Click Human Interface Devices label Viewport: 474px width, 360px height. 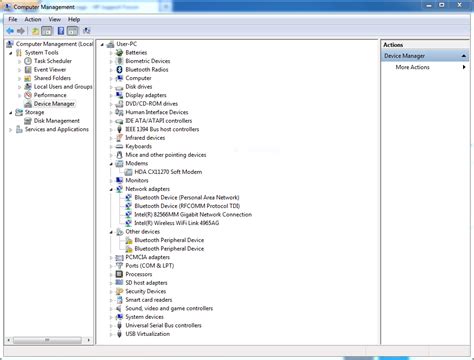pyautogui.click(x=157, y=112)
